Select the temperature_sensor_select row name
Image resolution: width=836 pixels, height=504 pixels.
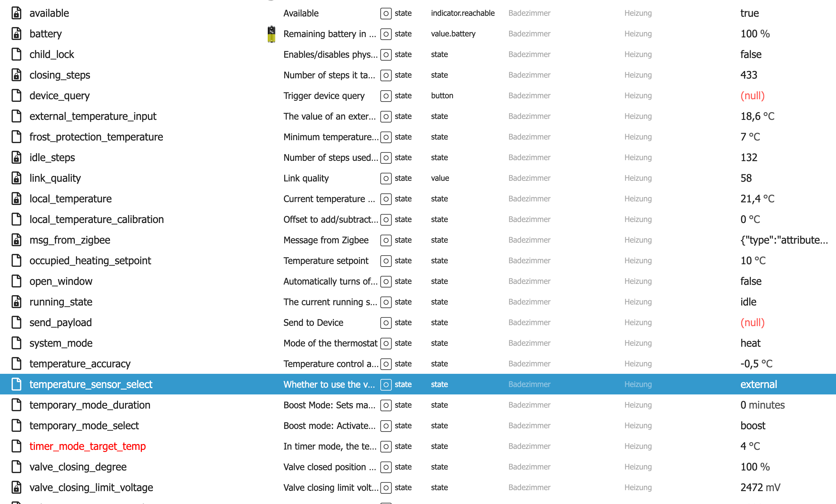point(91,384)
